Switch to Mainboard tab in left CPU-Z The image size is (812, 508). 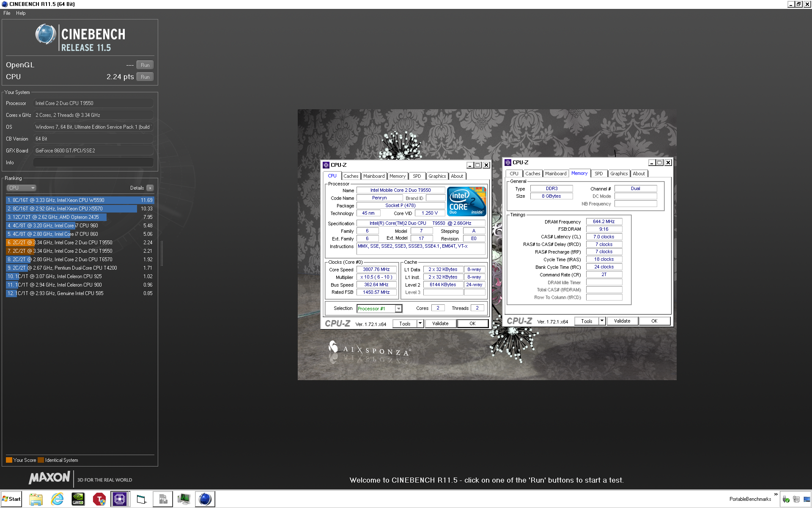pos(374,176)
